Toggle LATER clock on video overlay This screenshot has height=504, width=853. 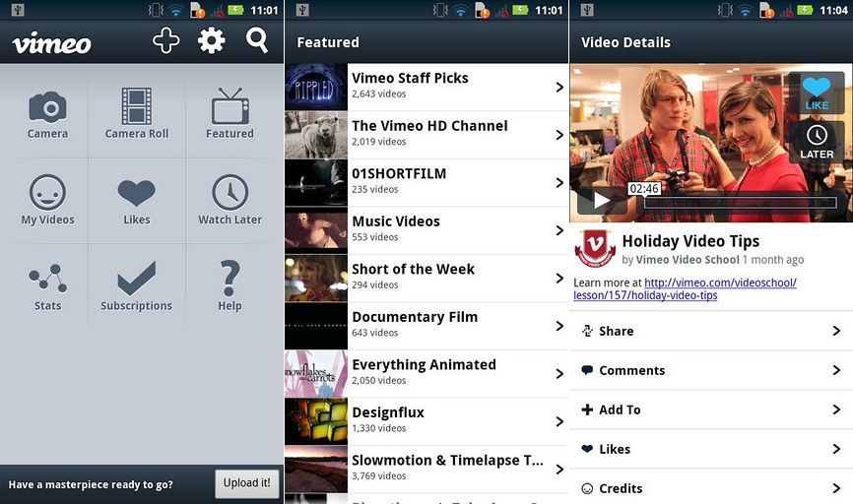pyautogui.click(x=817, y=142)
